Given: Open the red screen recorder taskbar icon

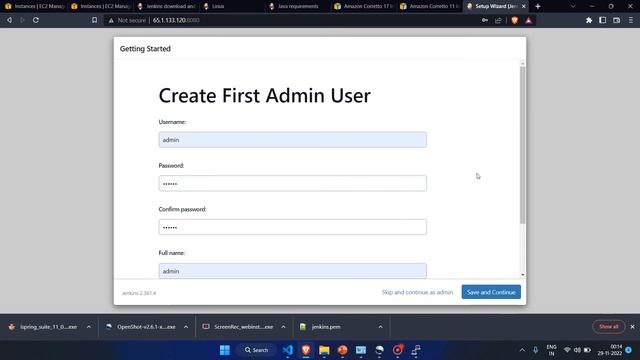Looking at the screenshot, I should click(x=398, y=350).
